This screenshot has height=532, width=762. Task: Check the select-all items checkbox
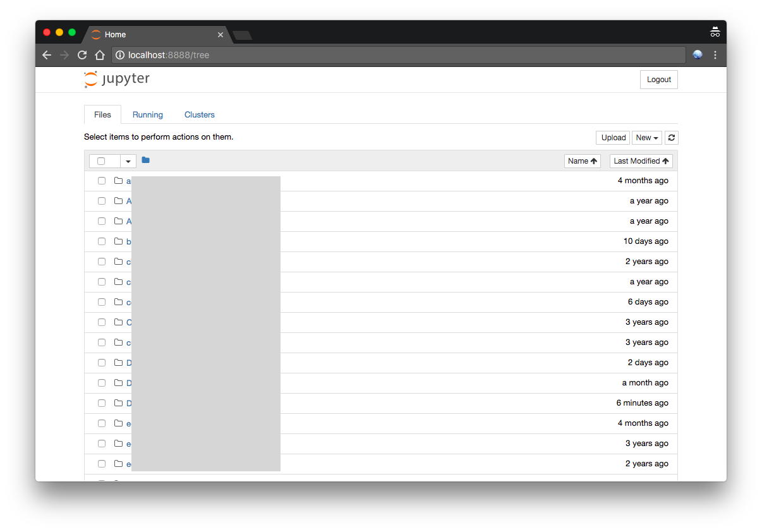point(101,161)
